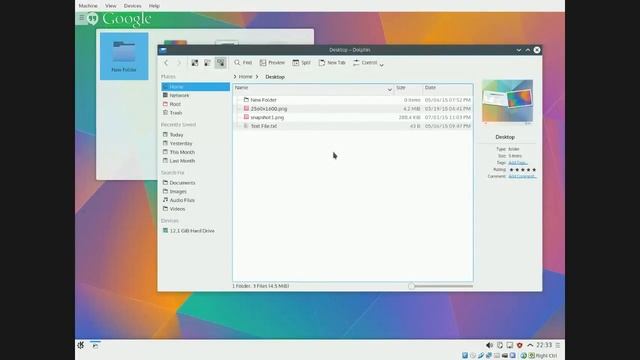Open the Devices menu
Screen dimensions: 640x360
(x=132, y=6)
